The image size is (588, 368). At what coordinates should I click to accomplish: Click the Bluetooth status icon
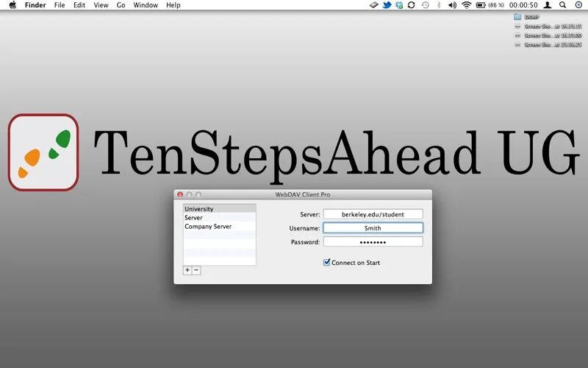pos(439,5)
